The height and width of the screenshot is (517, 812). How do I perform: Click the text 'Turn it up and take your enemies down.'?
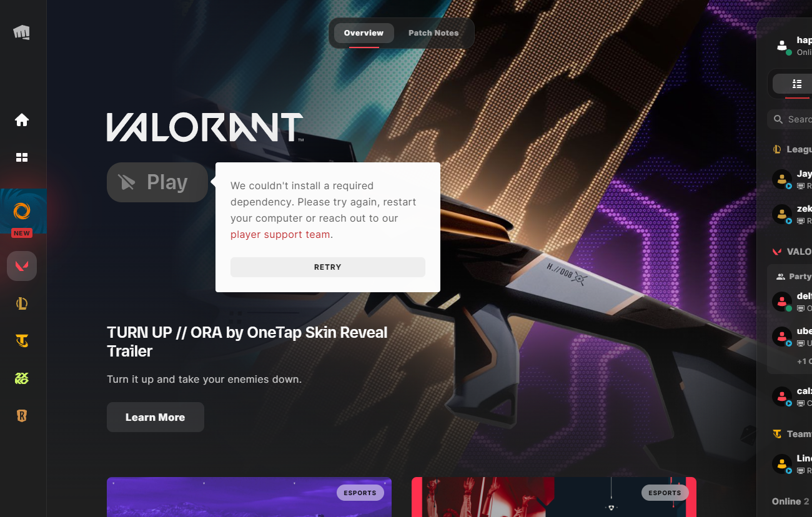tap(204, 379)
